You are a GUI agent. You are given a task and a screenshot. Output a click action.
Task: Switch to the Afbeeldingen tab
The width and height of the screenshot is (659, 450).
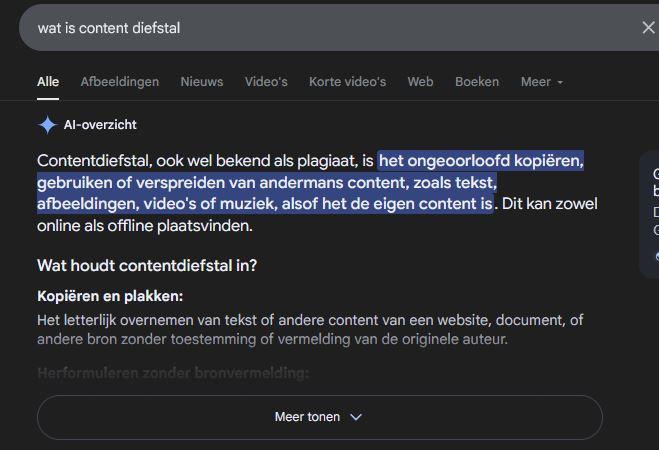[120, 82]
